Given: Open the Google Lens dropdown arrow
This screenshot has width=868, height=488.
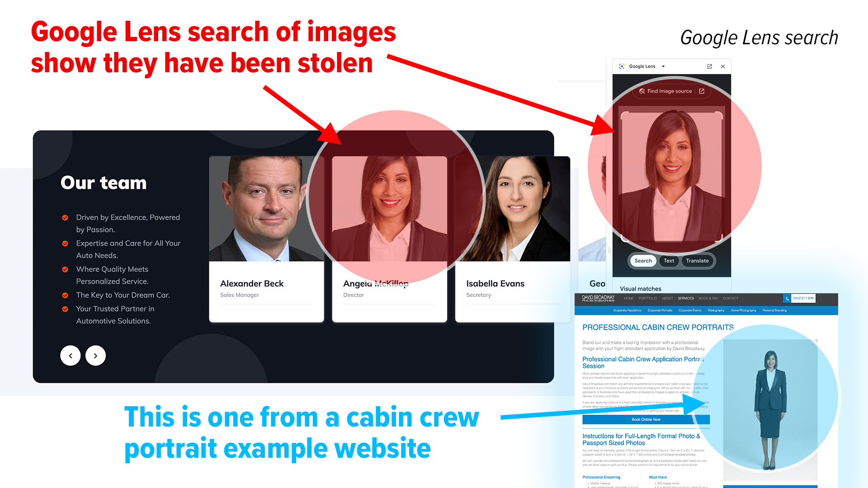Looking at the screenshot, I should click(663, 66).
